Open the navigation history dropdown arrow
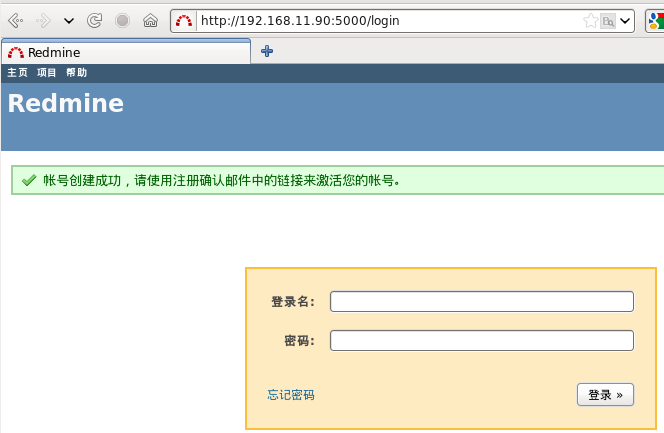Screen dimensions: 664x433 pyautogui.click(x=69, y=20)
